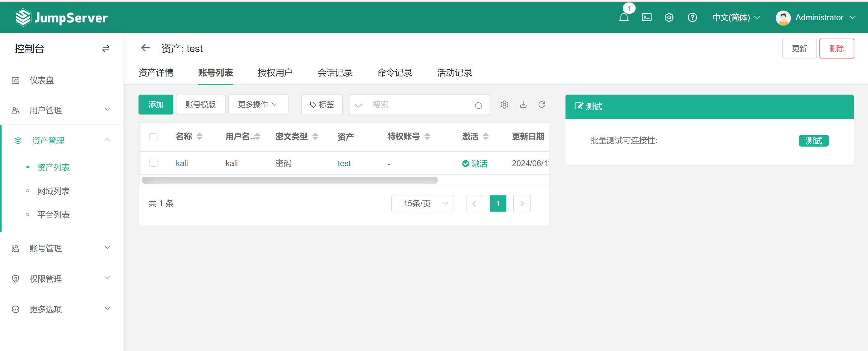
Task: Click the export download icon
Action: (523, 105)
